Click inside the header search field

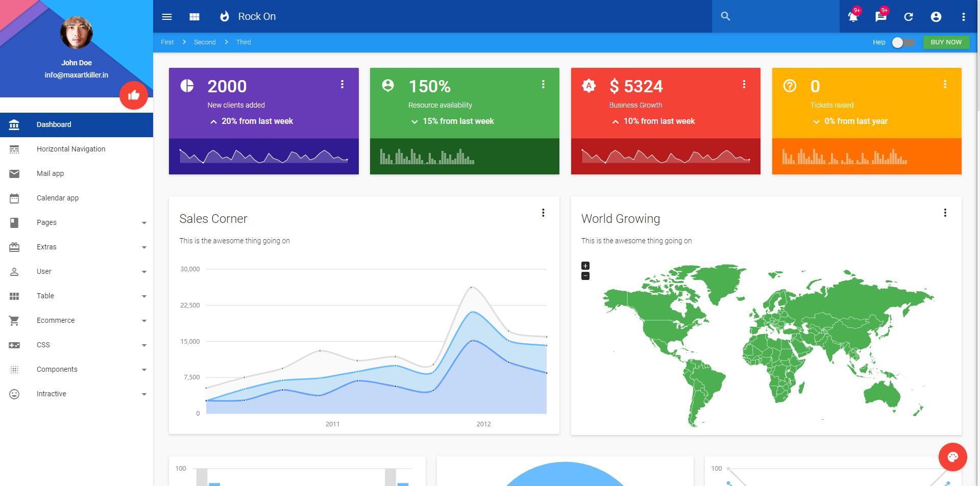pyautogui.click(x=776, y=16)
